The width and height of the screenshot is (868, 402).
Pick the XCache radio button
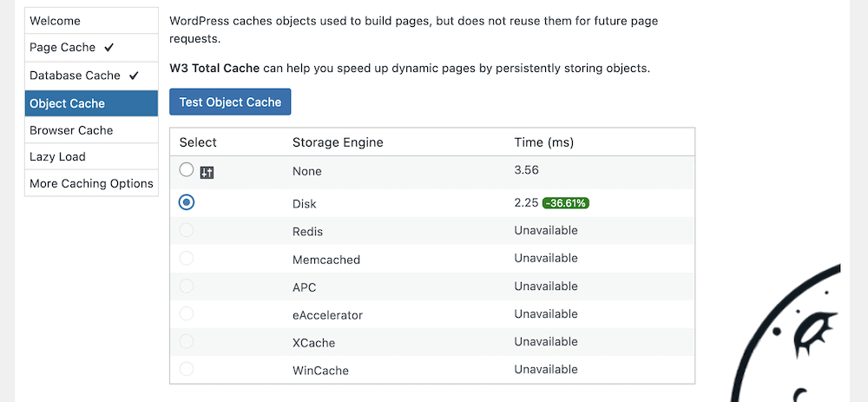point(187,341)
